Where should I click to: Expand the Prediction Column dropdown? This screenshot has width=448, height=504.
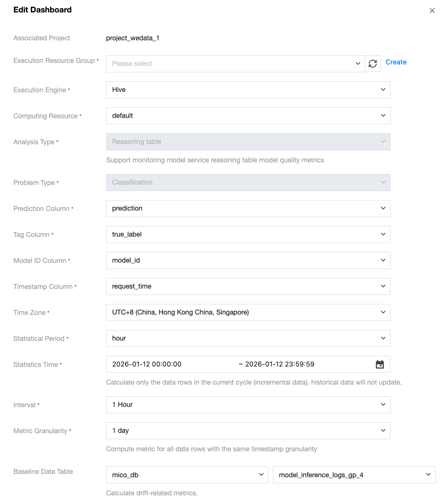pos(248,208)
